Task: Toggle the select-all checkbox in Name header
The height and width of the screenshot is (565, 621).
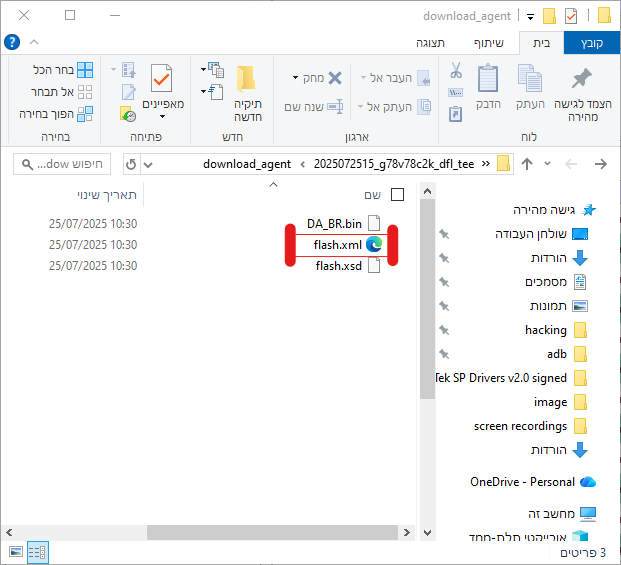Action: pyautogui.click(x=397, y=194)
